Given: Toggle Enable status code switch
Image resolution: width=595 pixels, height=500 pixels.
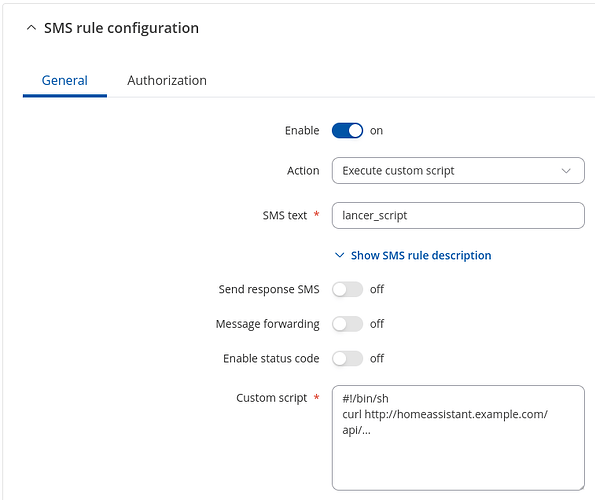Looking at the screenshot, I should coord(347,358).
